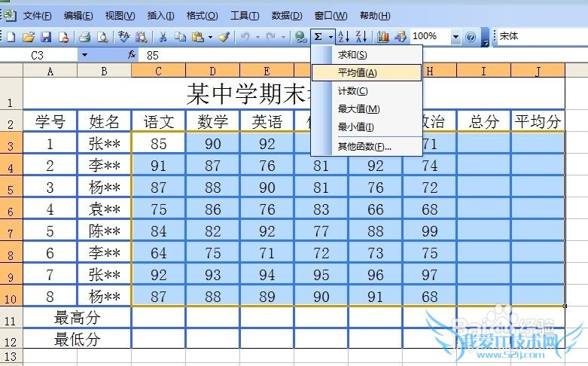This screenshot has height=366, width=588.
Task: Cut the selection with the scissors icon
Action: [163, 37]
